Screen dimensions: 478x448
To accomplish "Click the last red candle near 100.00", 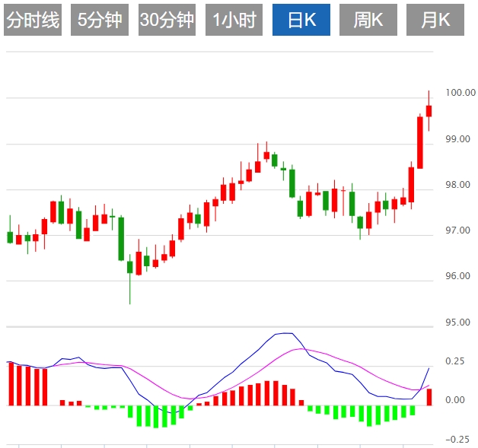I will [429, 111].
